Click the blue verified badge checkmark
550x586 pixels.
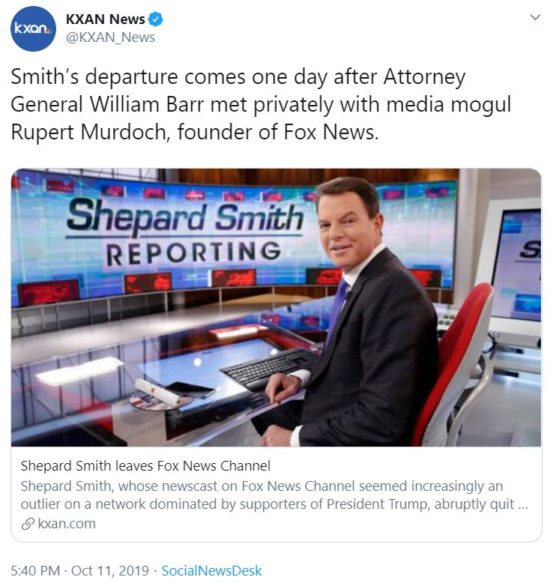(156, 19)
